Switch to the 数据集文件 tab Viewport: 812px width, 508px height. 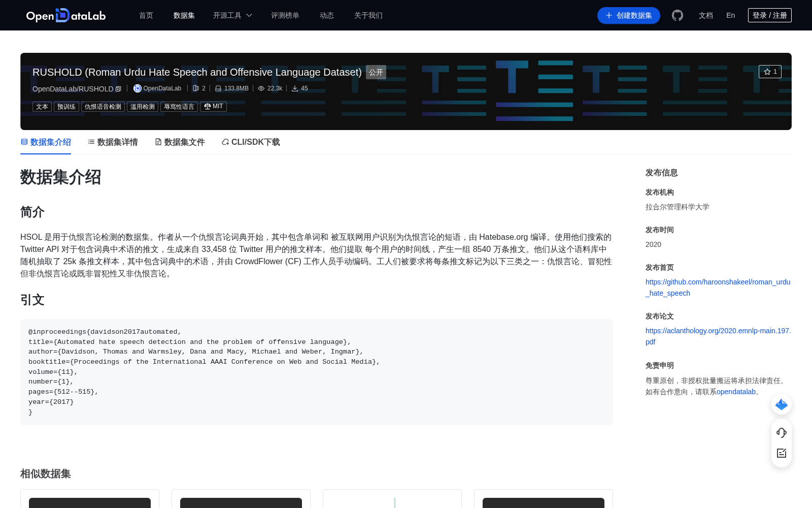[x=180, y=142]
